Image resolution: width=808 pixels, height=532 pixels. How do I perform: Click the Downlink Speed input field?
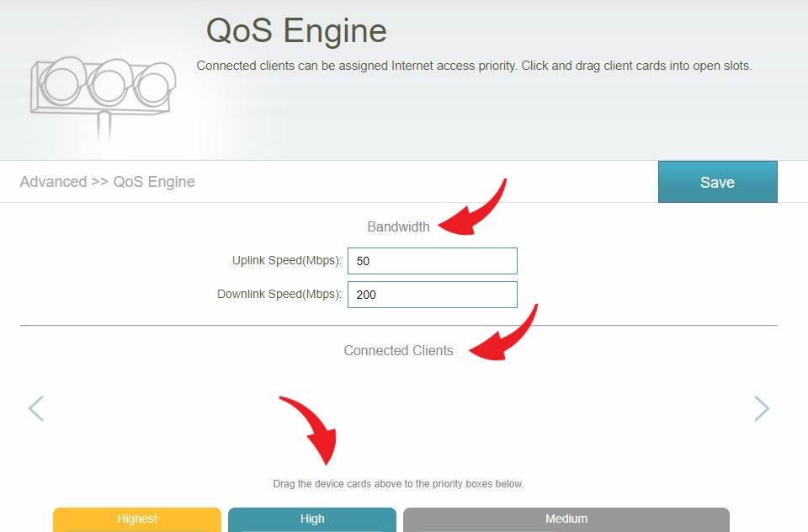click(433, 295)
